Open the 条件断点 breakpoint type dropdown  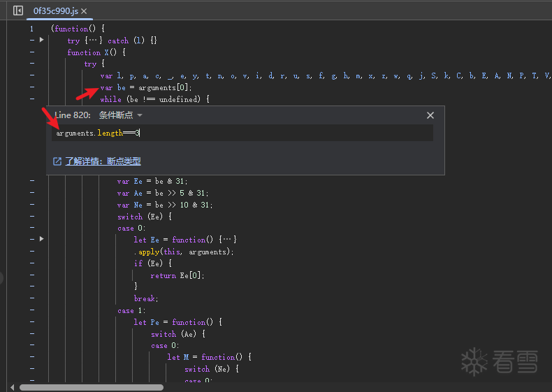pos(120,115)
